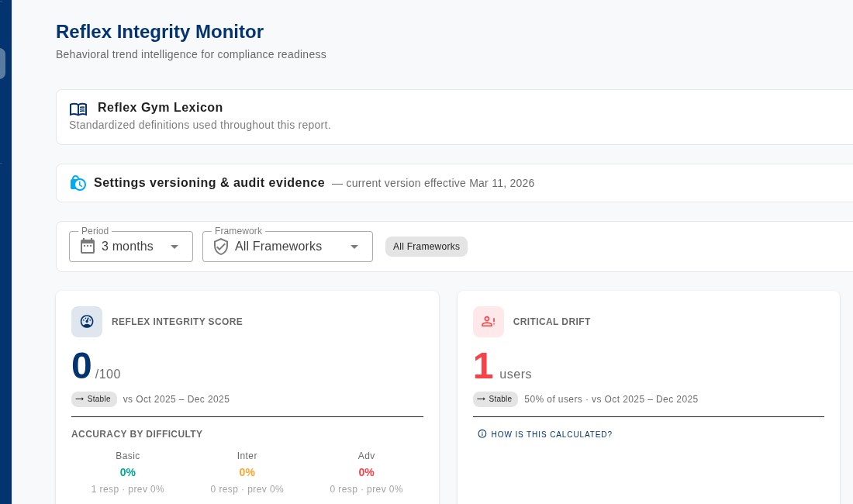This screenshot has width=853, height=504.
Task: Click the calendar icon in Period field
Action: coord(88,247)
